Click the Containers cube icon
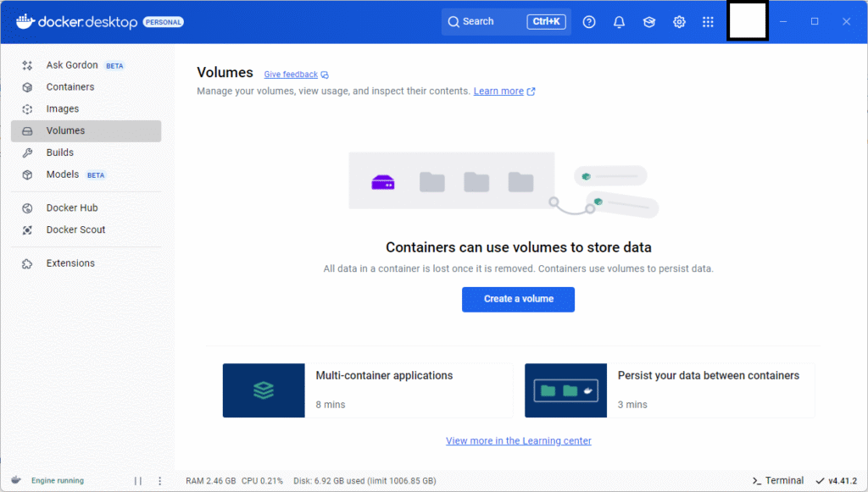The image size is (868, 492). (x=27, y=87)
